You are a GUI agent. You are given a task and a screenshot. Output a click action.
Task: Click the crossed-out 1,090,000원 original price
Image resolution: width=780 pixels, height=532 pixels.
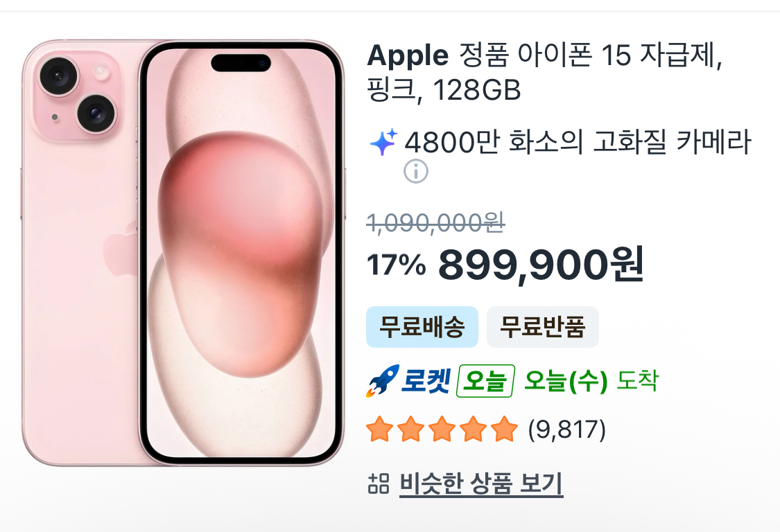pos(436,222)
